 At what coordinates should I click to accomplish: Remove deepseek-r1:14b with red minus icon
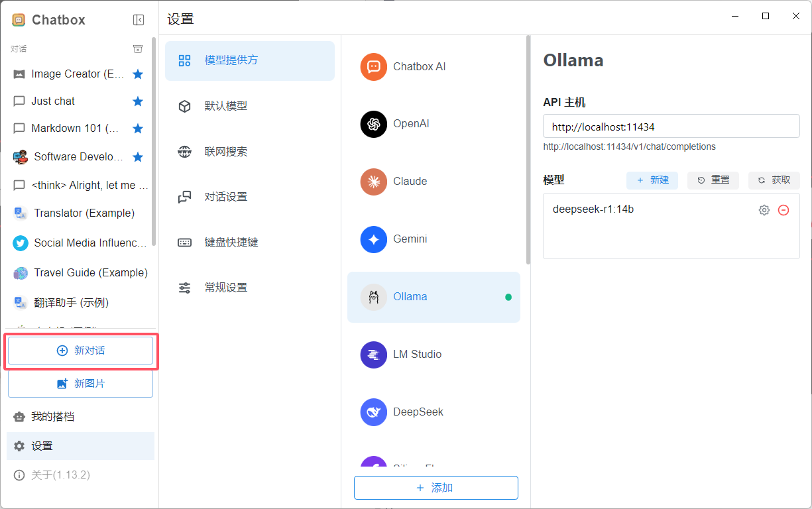783,210
